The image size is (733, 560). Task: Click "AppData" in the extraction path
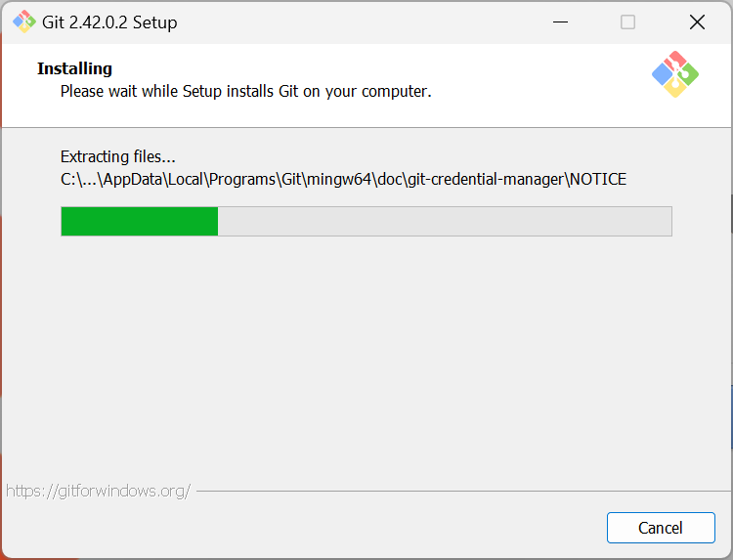pos(133,179)
